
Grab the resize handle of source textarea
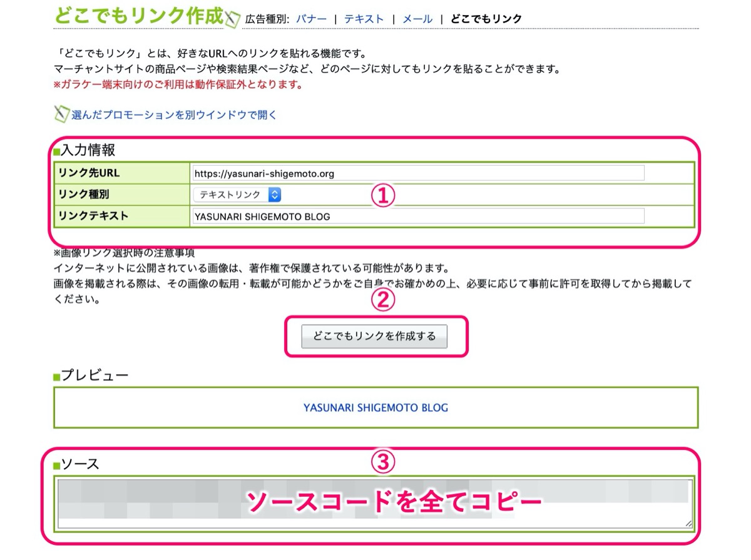tap(688, 524)
